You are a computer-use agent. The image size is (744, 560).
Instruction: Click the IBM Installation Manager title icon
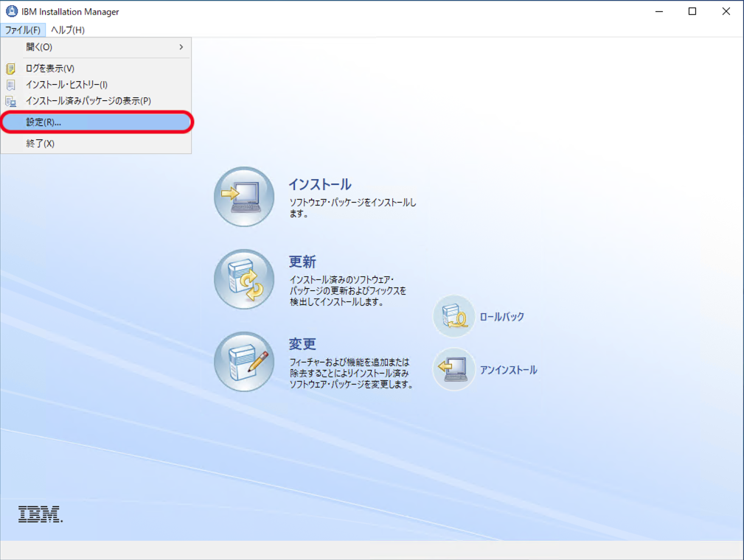coord(11,11)
